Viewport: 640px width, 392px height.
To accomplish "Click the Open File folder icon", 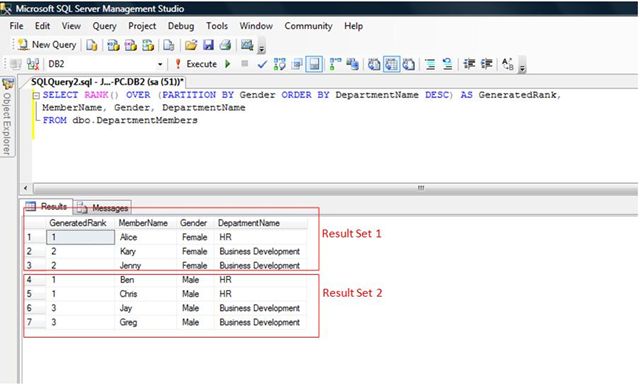I will (x=191, y=45).
